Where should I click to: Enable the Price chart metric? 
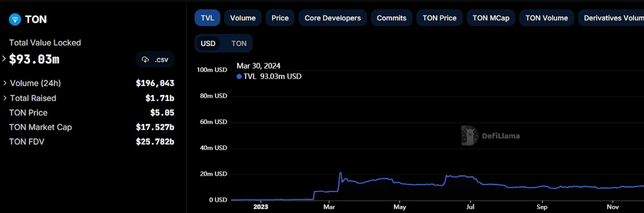pyautogui.click(x=280, y=18)
